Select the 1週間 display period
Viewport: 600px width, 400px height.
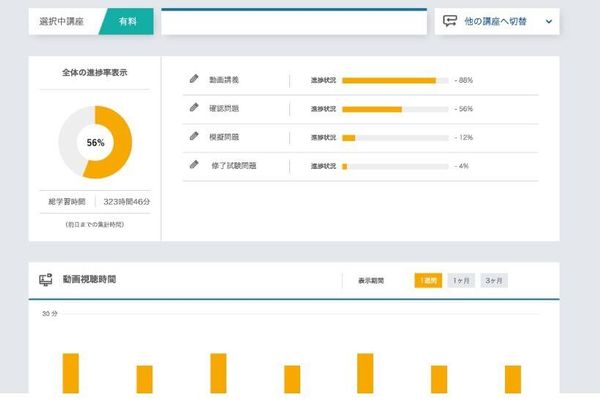click(x=428, y=281)
